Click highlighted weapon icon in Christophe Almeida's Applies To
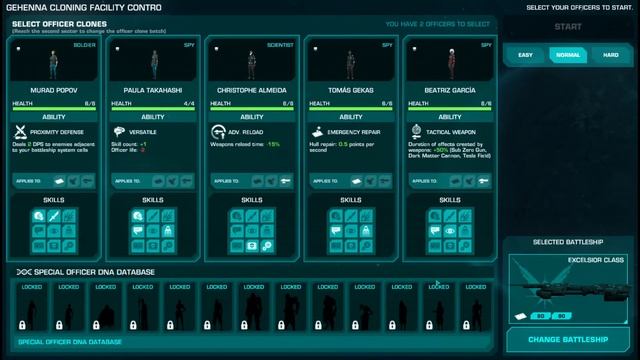640x360 pixels. tap(285, 181)
